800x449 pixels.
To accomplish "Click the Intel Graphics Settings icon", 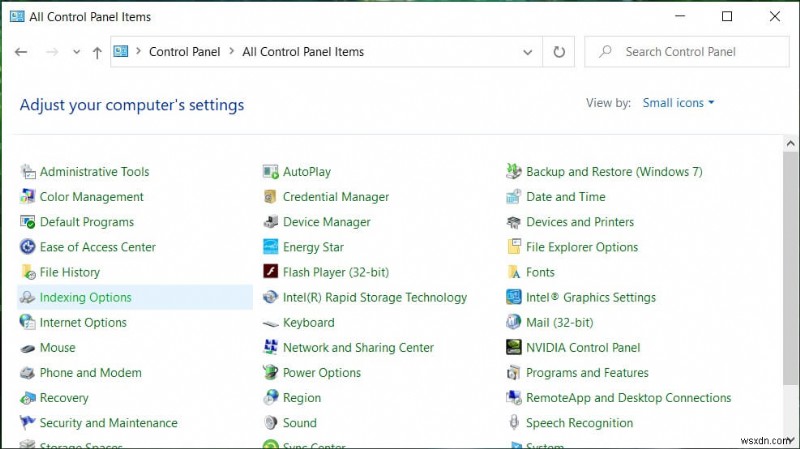I will click(514, 297).
